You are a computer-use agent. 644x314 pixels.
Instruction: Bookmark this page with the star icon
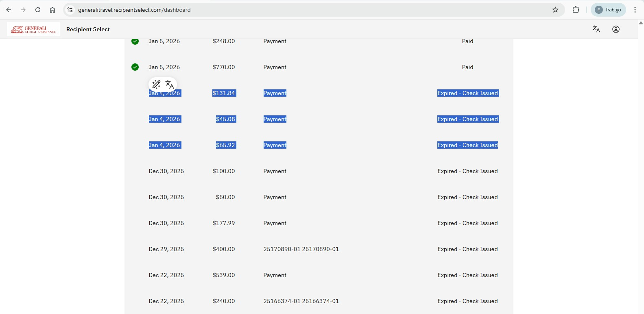point(555,10)
